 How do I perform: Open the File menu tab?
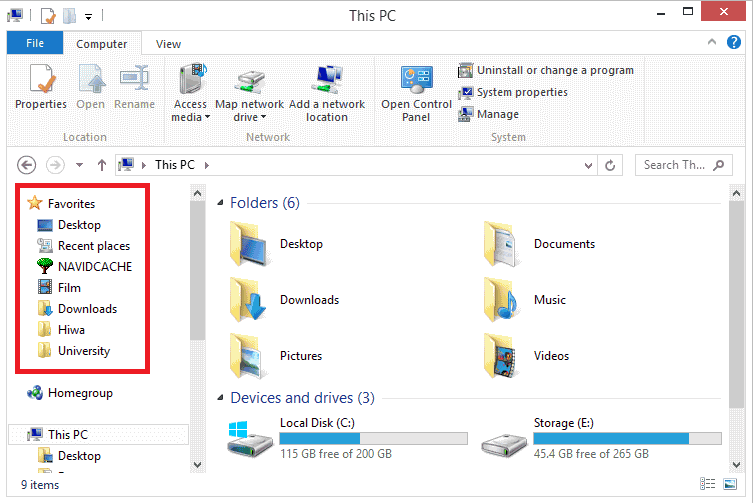point(35,43)
